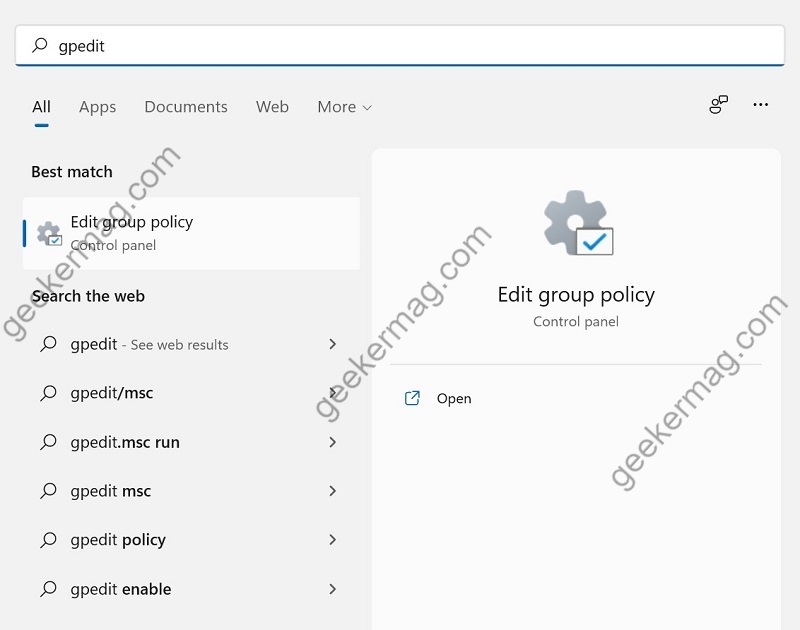Select the gpedit policy suggestion

(189, 540)
